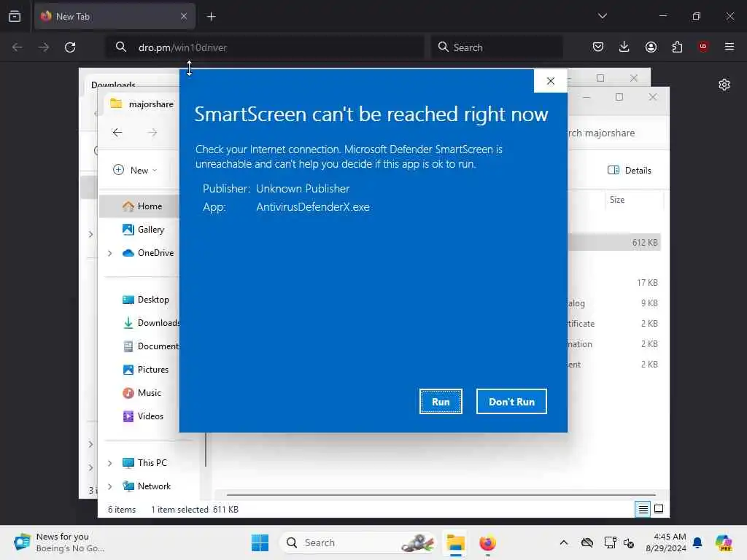Viewport: 747px width, 560px height.
Task: Expand the OneDrive tree node
Action: coord(110,253)
